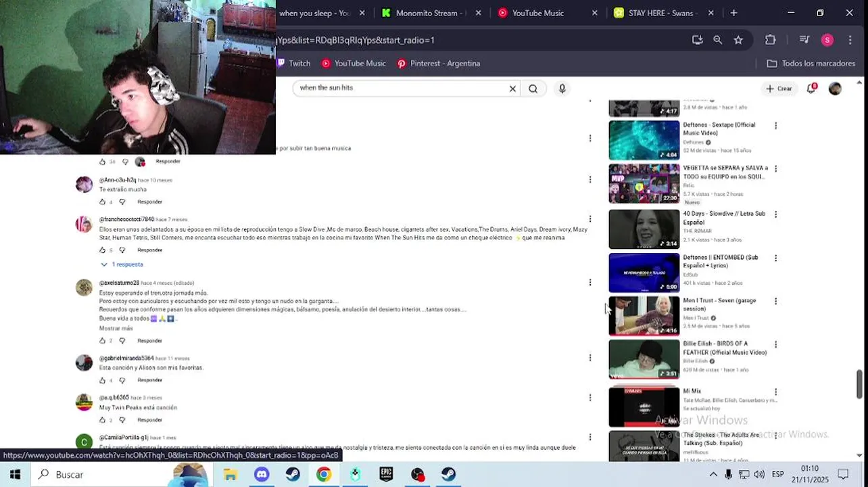Dislike the comment by @axelsaturno28
Image resolution: width=868 pixels, height=487 pixels.
(x=122, y=341)
